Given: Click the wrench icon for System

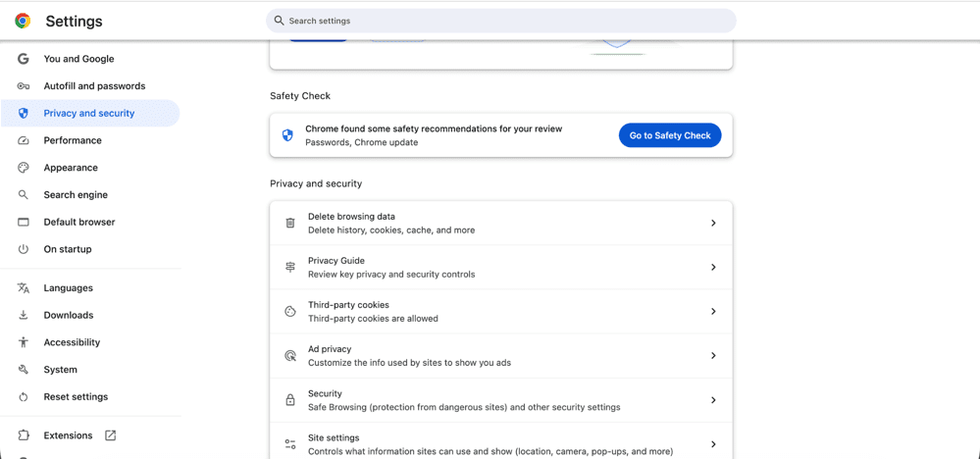Looking at the screenshot, I should [x=24, y=370].
